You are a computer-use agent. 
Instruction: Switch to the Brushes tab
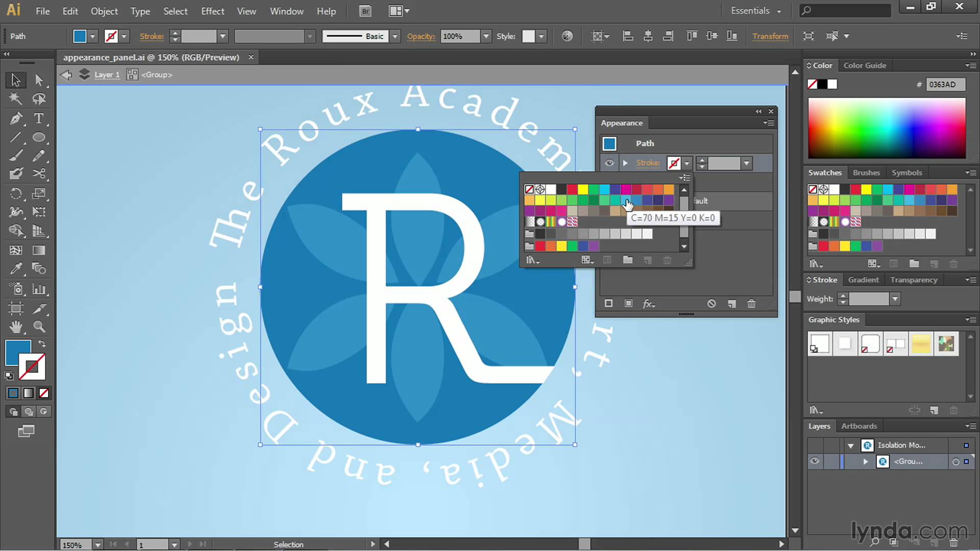[x=866, y=172]
